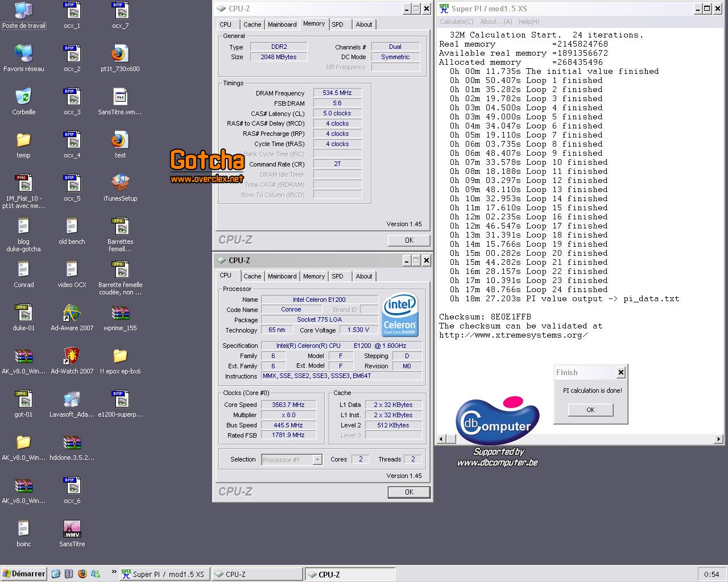Open Poste de travail desktop icon
This screenshot has height=582, width=728.
(x=23, y=15)
